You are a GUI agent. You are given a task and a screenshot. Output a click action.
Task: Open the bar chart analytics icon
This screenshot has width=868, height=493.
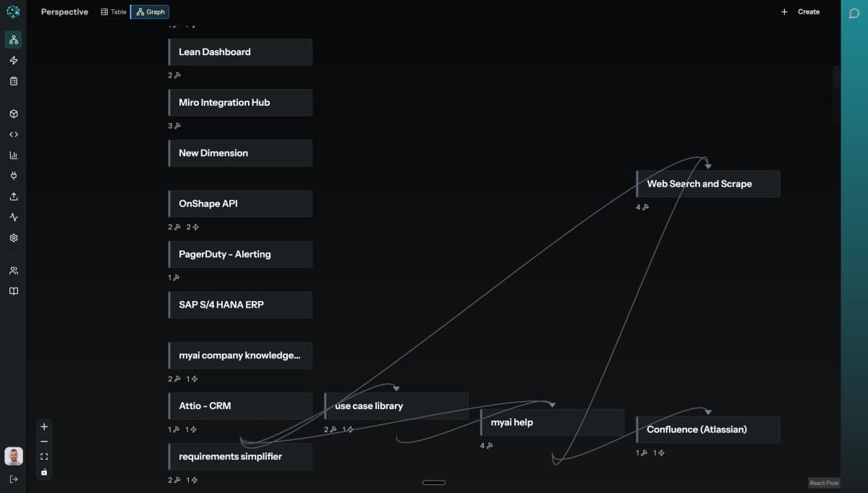pos(13,154)
